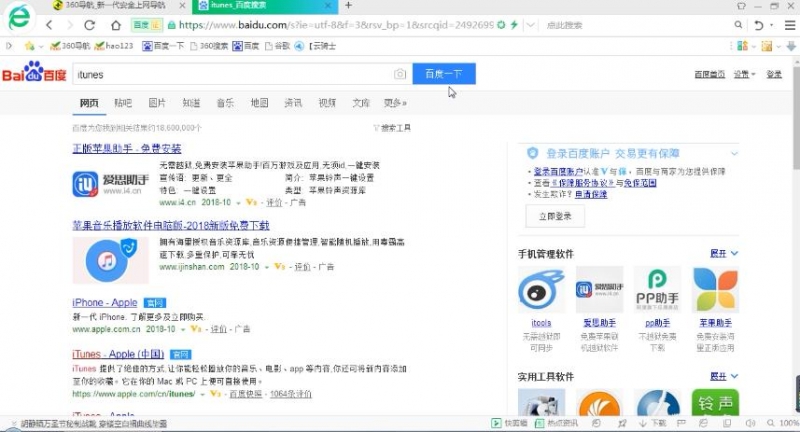800x432 pixels.
Task: Click the 360 browser logo icon
Action: [19, 18]
